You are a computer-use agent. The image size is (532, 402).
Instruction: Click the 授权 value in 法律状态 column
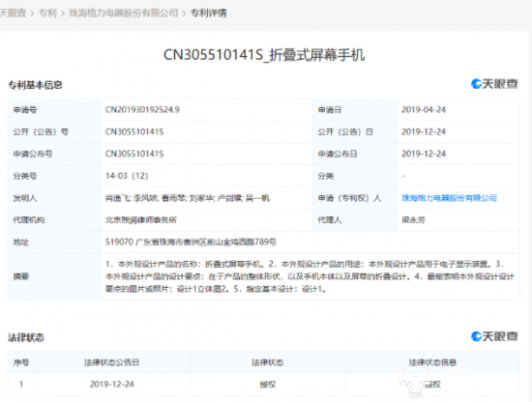tap(267, 385)
